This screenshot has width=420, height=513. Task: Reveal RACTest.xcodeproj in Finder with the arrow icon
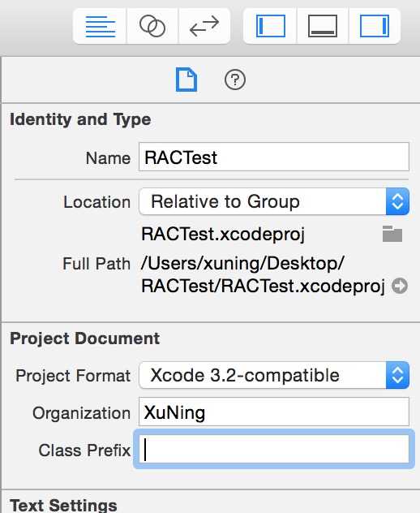click(x=400, y=286)
